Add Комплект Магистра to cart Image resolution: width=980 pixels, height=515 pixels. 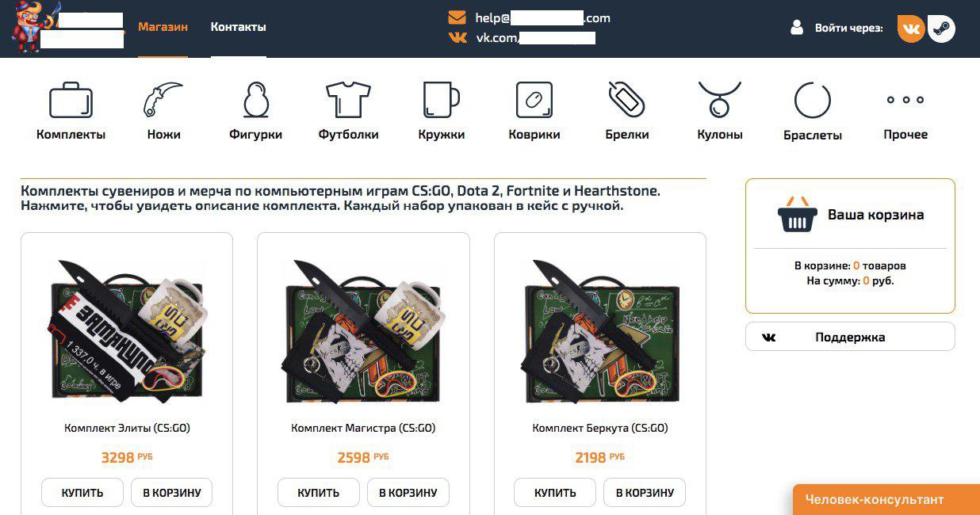point(408,492)
